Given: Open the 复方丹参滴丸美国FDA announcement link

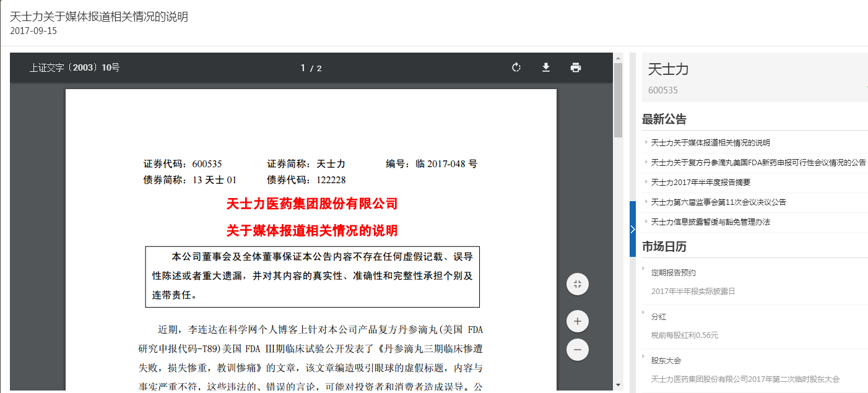Looking at the screenshot, I should 758,163.
